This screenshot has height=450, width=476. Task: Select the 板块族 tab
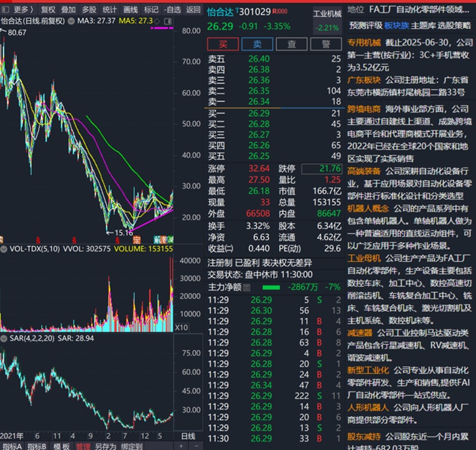pyautogui.click(x=396, y=26)
